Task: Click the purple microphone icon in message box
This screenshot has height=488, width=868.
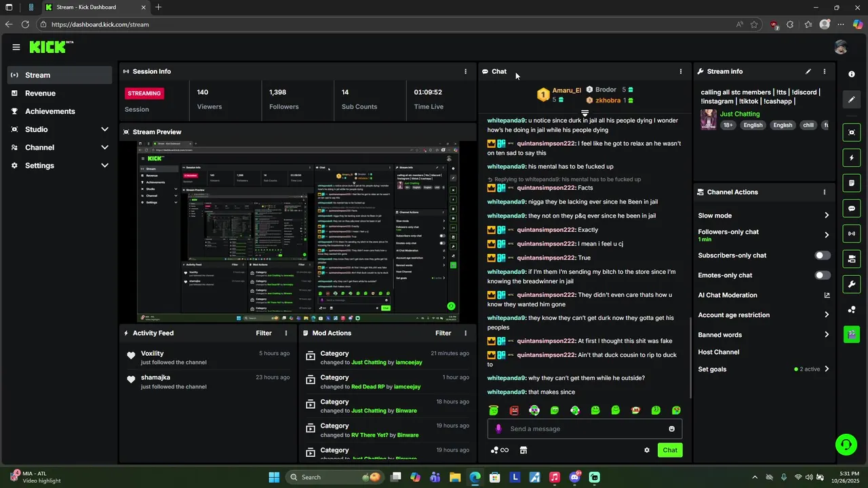Action: point(498,429)
